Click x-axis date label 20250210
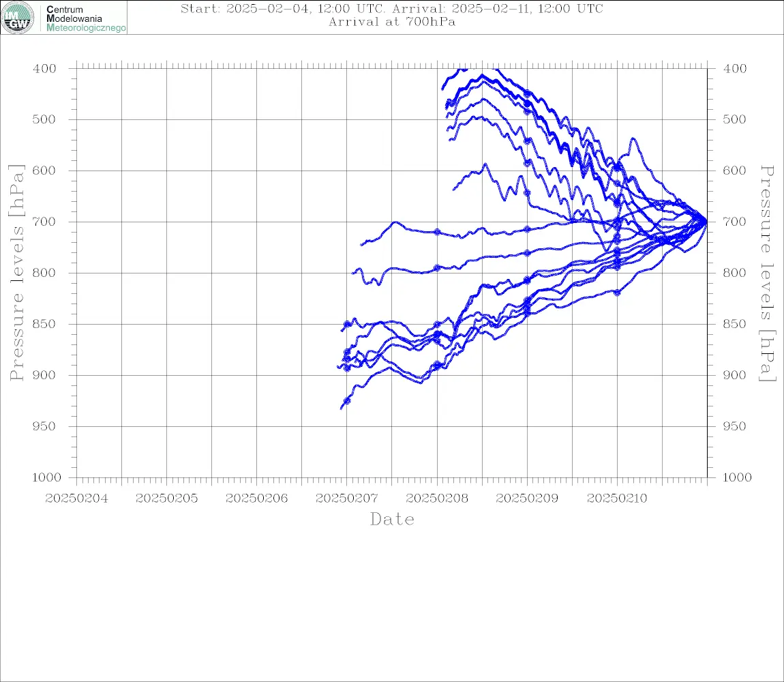Viewport: 784px width, 682px height. click(617, 499)
